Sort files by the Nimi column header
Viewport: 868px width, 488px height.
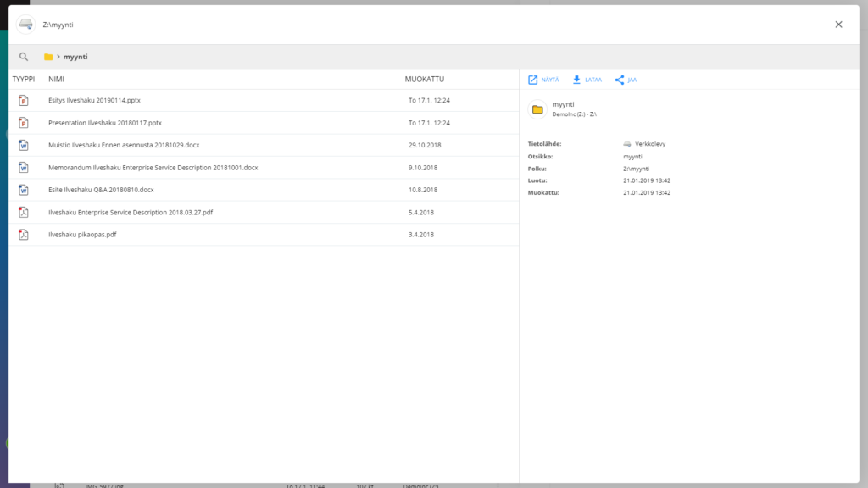tap(56, 80)
